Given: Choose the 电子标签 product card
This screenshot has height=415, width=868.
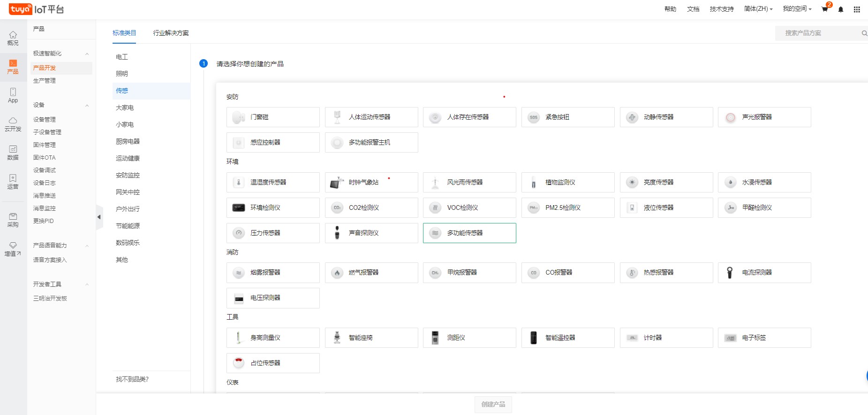Looking at the screenshot, I should [x=764, y=338].
